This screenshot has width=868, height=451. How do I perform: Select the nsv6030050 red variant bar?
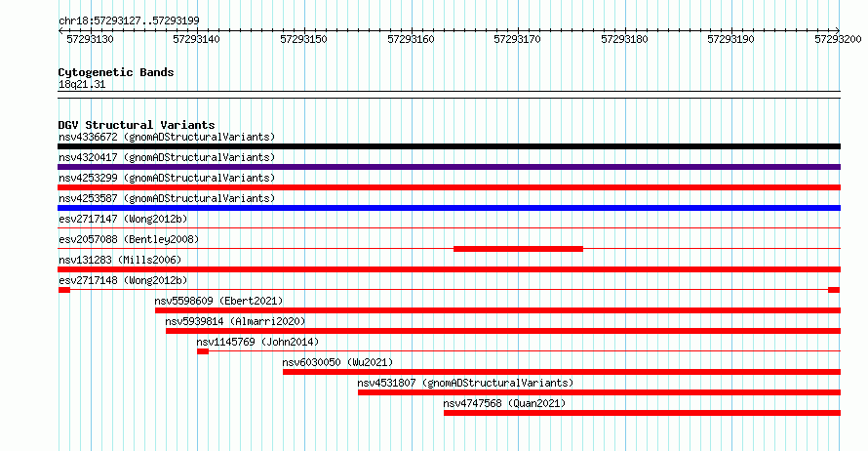pyautogui.click(x=562, y=372)
